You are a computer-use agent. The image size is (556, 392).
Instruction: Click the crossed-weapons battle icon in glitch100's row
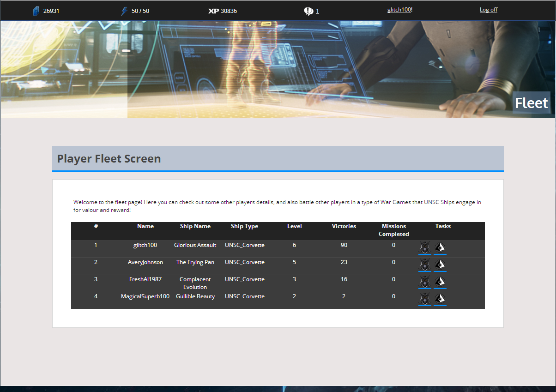point(425,248)
